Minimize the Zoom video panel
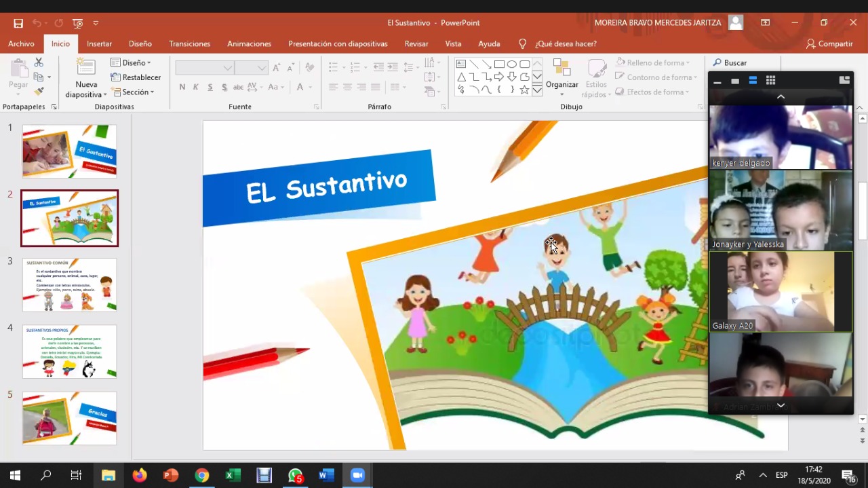The height and width of the screenshot is (488, 868). pos(717,81)
